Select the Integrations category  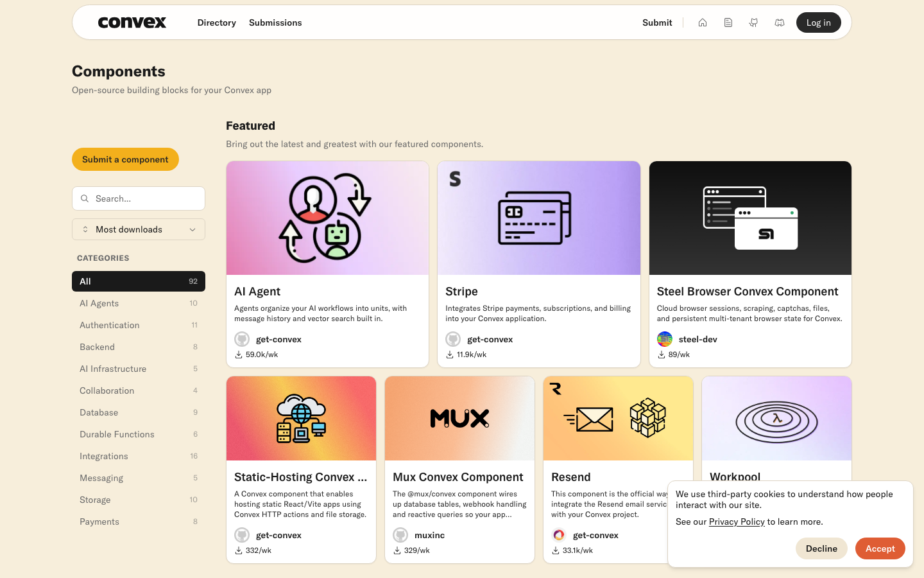point(139,456)
